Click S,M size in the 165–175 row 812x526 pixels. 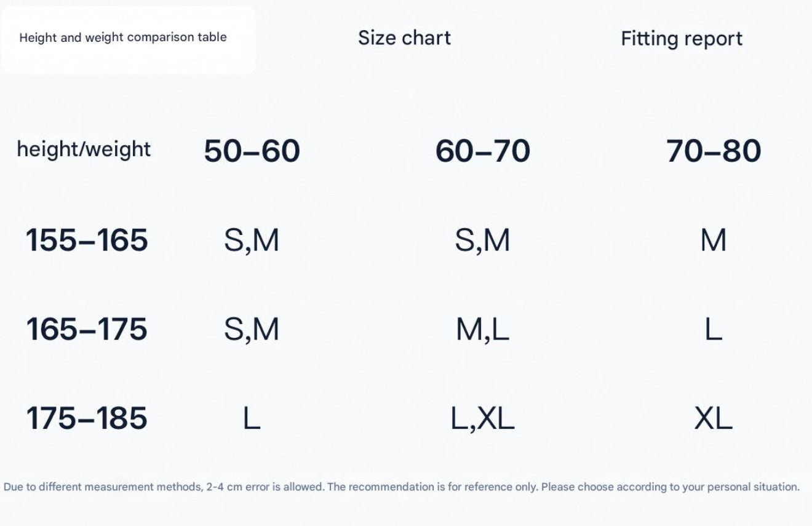[x=251, y=330]
